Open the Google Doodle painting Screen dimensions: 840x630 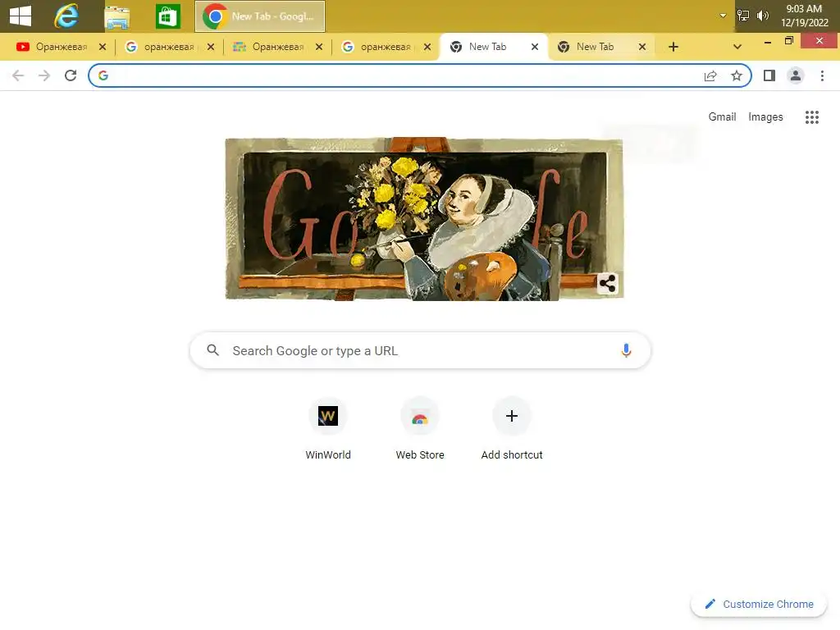click(424, 218)
